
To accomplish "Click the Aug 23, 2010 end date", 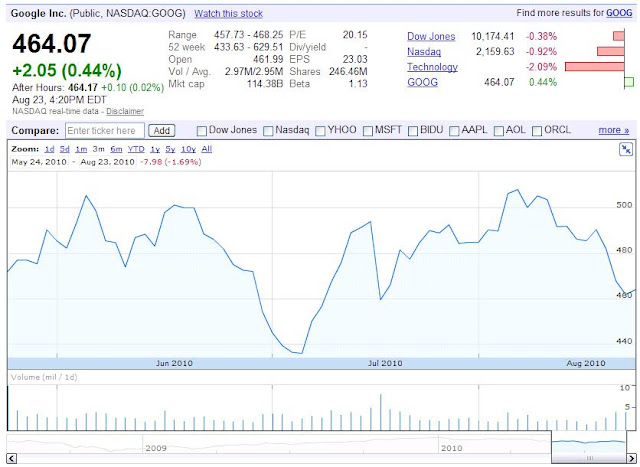I will pyautogui.click(x=107, y=162).
